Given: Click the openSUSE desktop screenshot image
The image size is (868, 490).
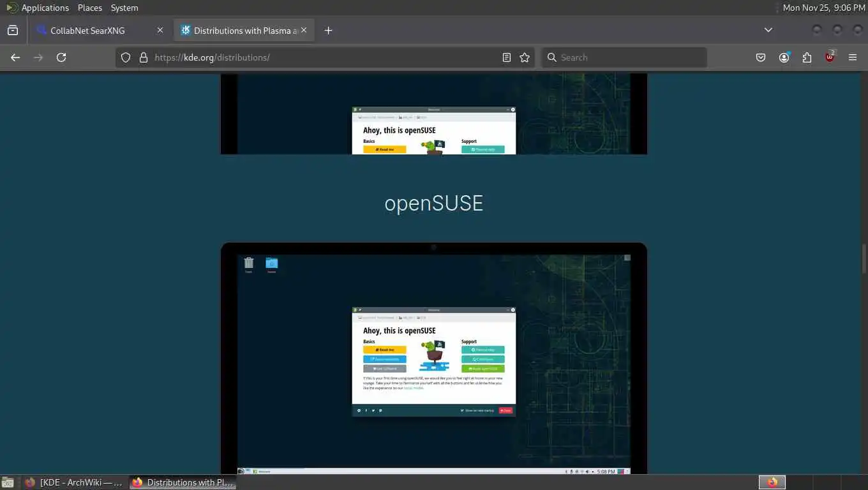Looking at the screenshot, I should tap(434, 359).
